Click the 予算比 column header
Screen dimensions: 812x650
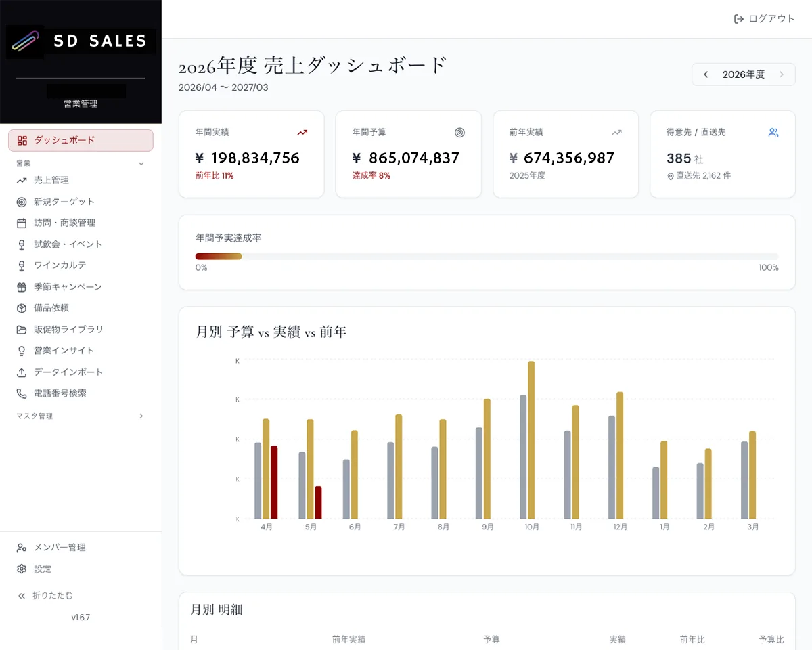pyautogui.click(x=772, y=639)
